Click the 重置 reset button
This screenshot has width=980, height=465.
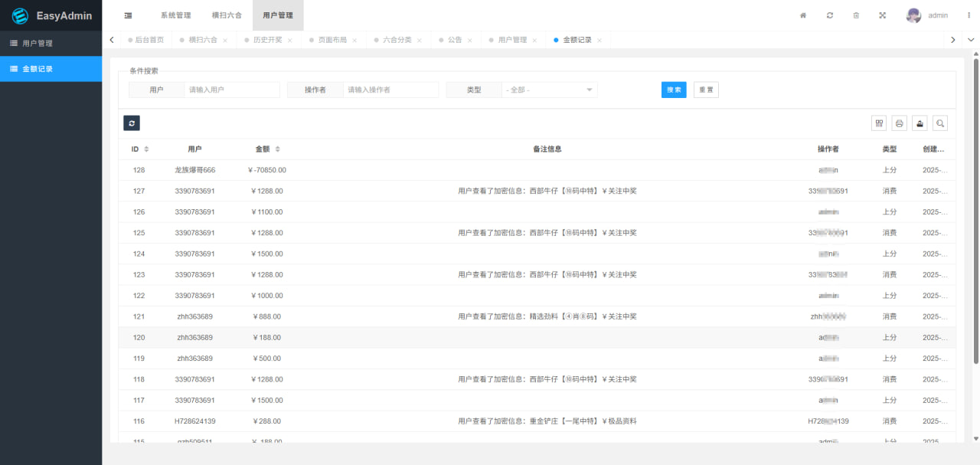point(706,90)
